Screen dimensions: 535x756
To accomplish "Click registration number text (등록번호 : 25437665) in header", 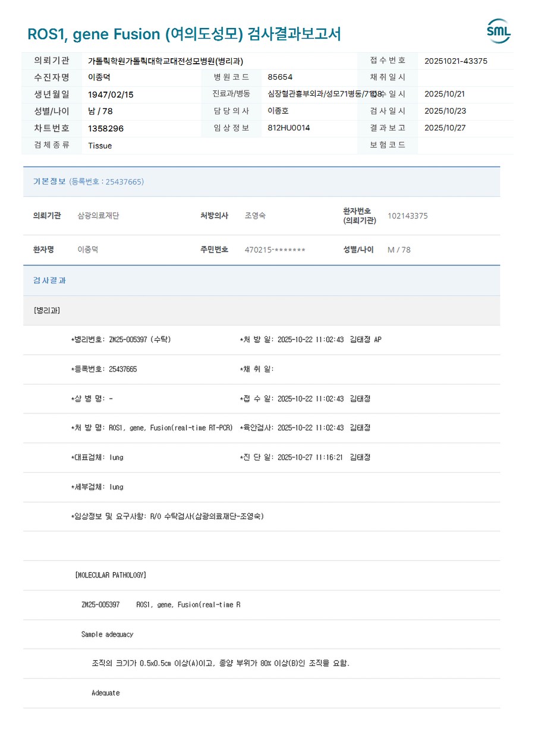I will coord(106,181).
